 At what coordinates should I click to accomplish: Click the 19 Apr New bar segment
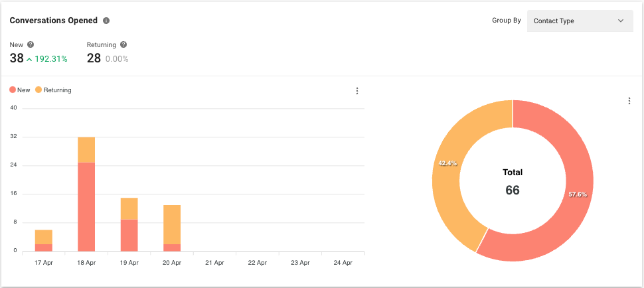(x=129, y=235)
